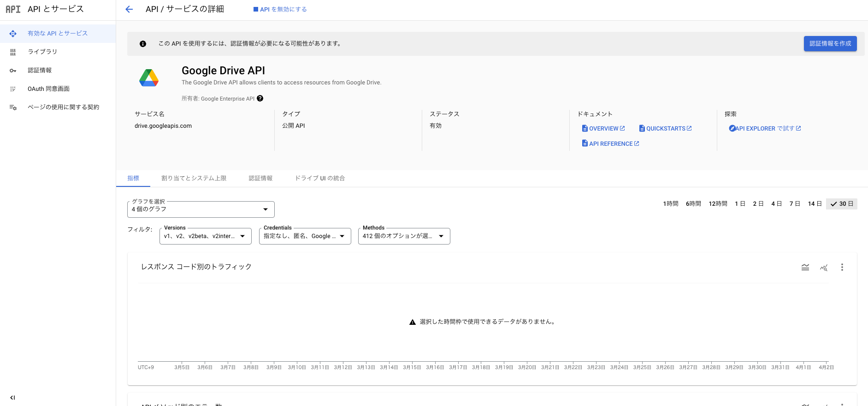The height and width of the screenshot is (406, 868).
Task: Click the Google Drive logo
Action: click(x=149, y=78)
